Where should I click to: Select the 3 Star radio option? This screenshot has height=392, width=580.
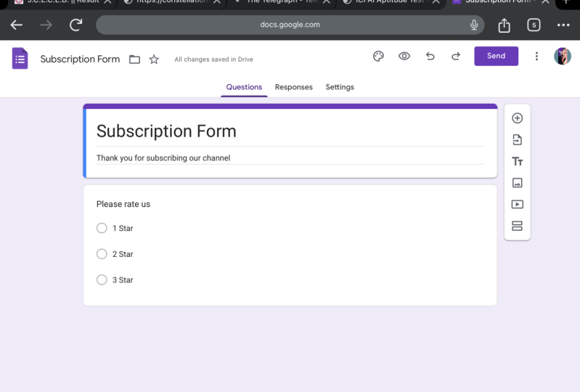point(102,280)
